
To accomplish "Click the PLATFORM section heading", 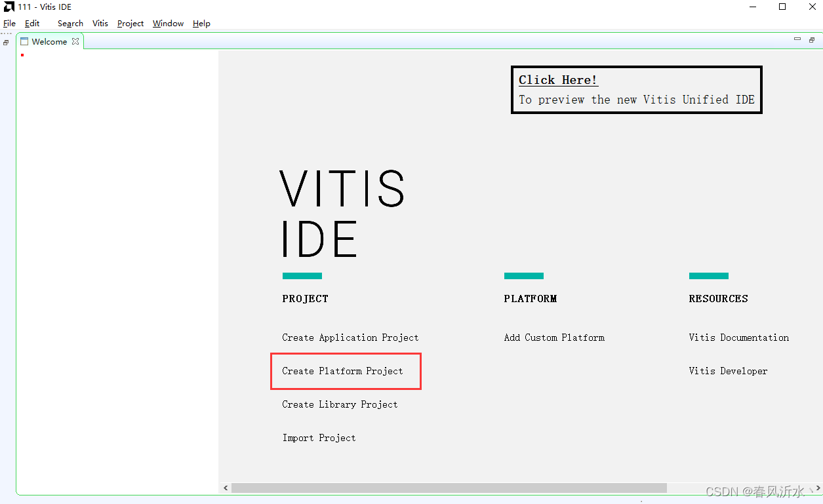I will pyautogui.click(x=530, y=299).
